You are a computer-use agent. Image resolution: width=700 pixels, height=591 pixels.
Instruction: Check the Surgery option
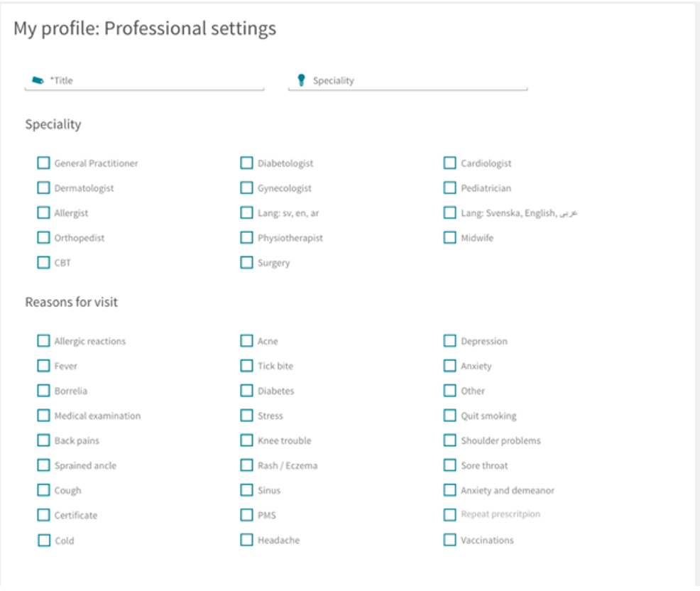coord(246,263)
